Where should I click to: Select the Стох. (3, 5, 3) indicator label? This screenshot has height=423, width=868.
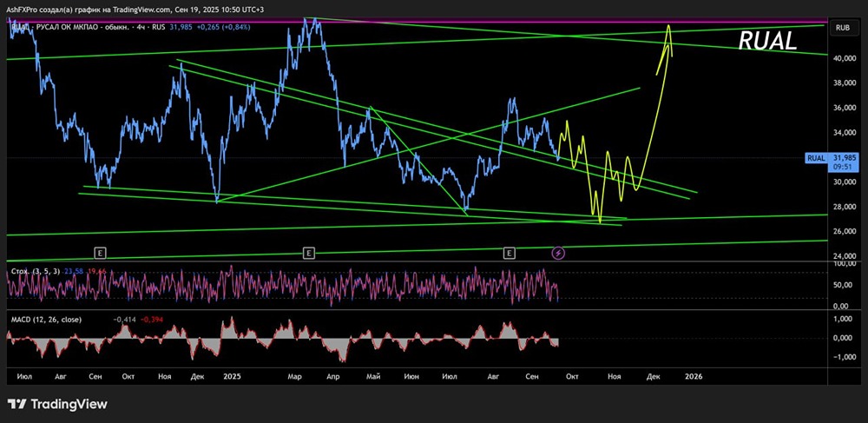(x=34, y=271)
